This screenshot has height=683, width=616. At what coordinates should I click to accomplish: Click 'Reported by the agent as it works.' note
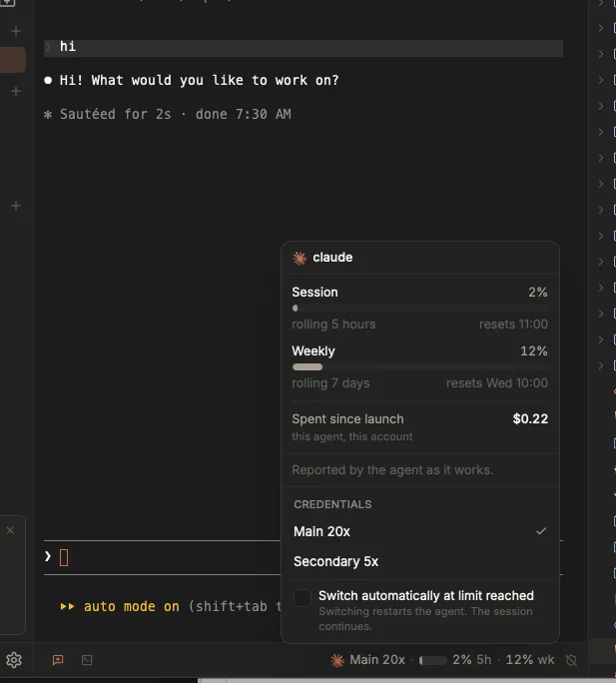(392, 470)
